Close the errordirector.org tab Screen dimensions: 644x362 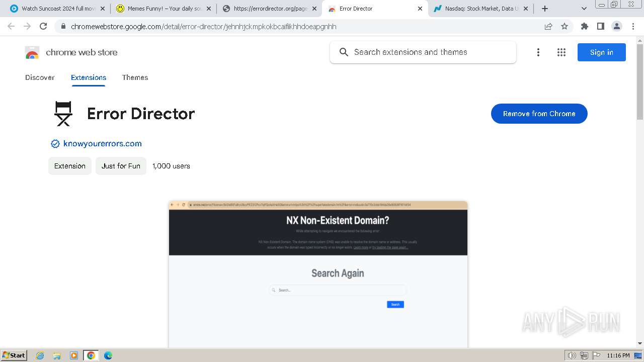tap(314, 9)
